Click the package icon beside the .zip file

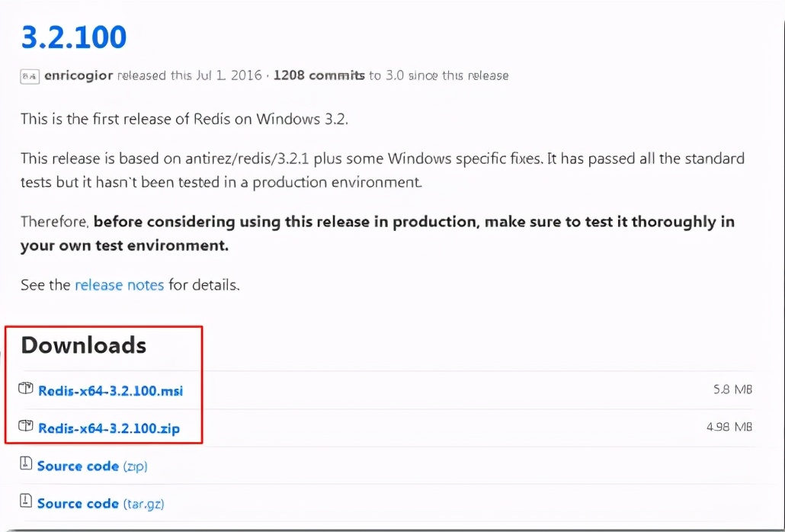[27, 427]
